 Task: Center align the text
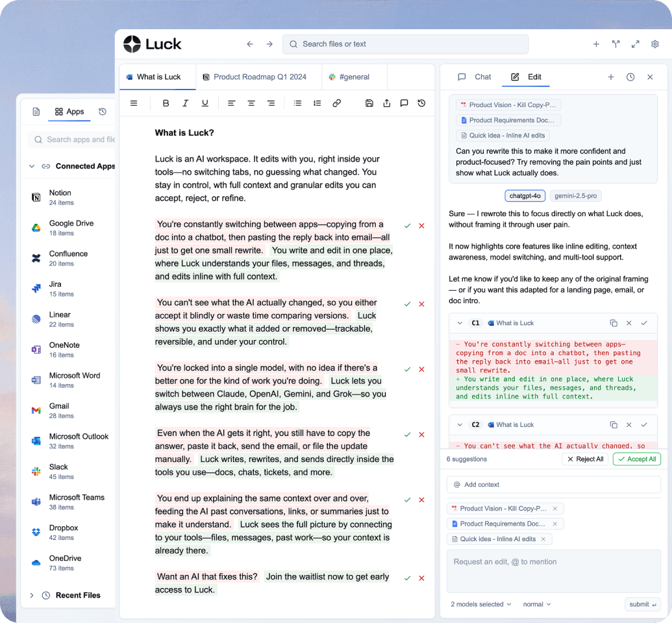[251, 103]
